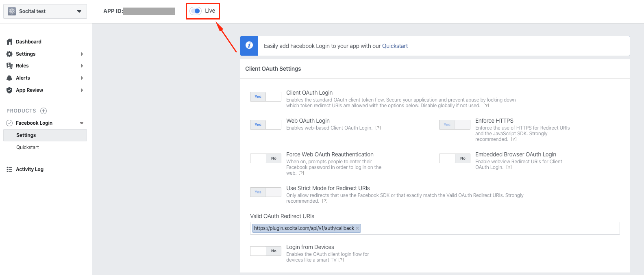Viewport: 644px width, 275px height.
Task: Click the blue info icon in the banner
Action: click(249, 45)
